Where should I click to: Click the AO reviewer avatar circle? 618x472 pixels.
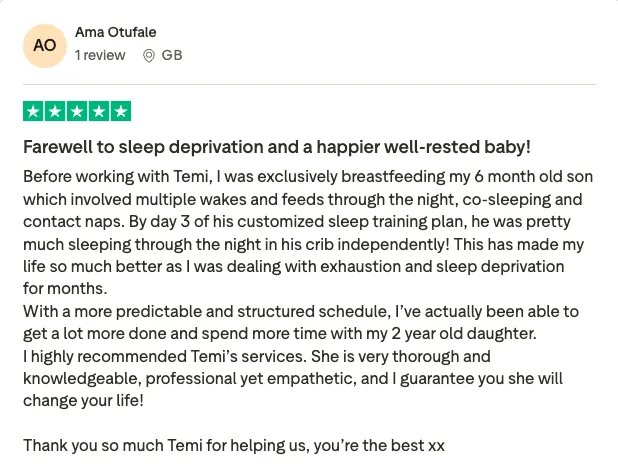tap(45, 46)
